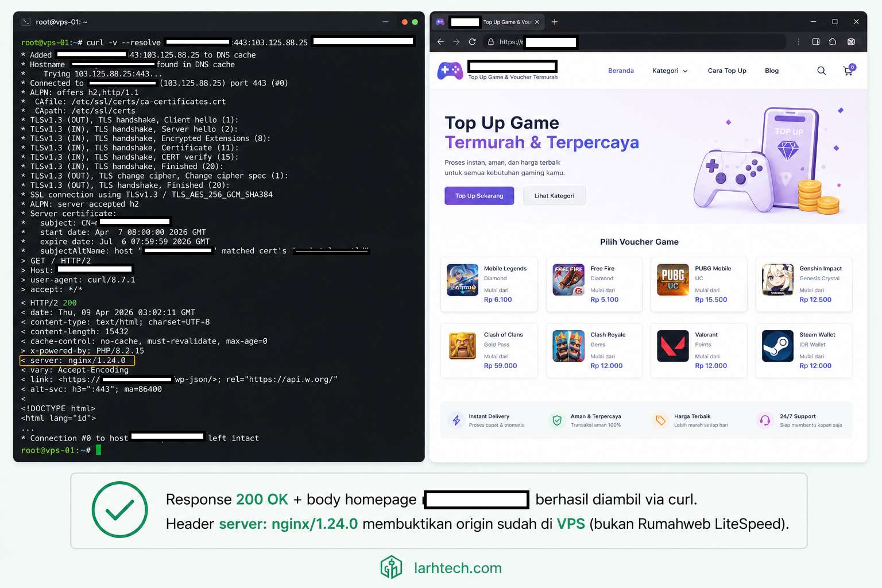This screenshot has height=588, width=882.
Task: Click the Steam Wallet logo thumbnail
Action: tap(777, 346)
